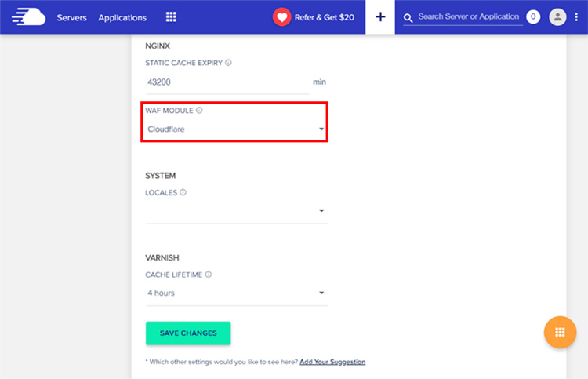
Task: Show info for Static Cache Expiry
Action: 228,63
